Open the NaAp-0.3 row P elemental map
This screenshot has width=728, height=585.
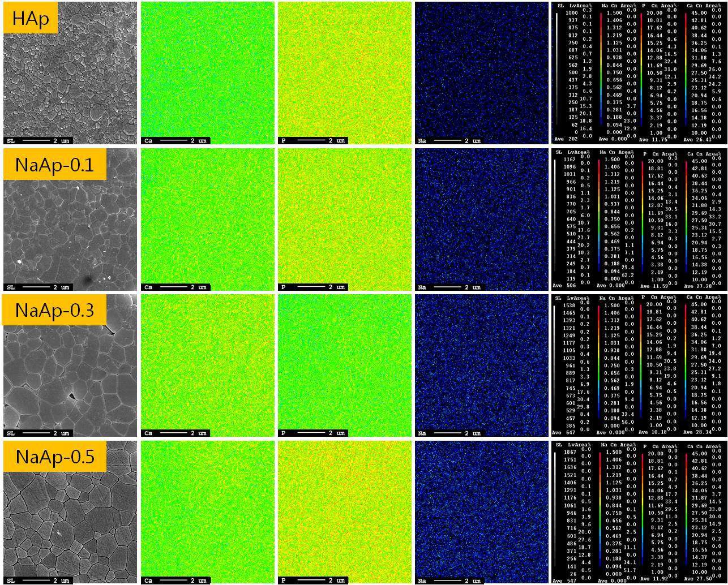tap(345, 365)
